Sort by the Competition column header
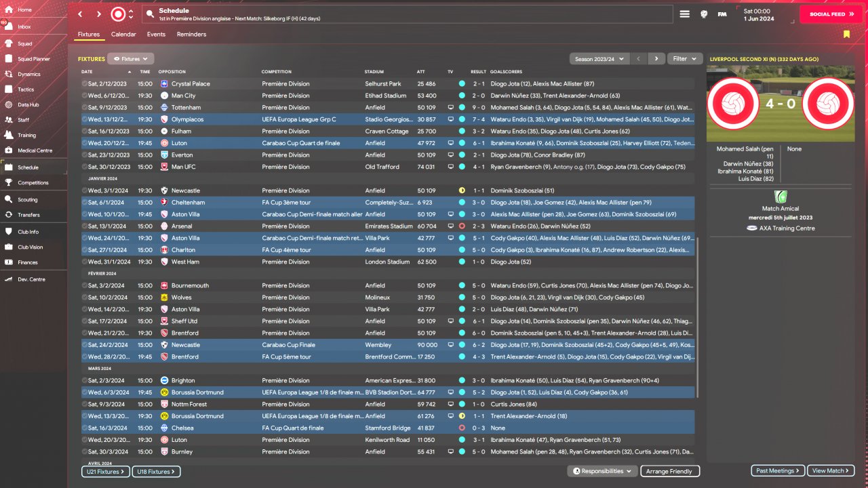Screen dimensions: 868x488 (x=277, y=72)
